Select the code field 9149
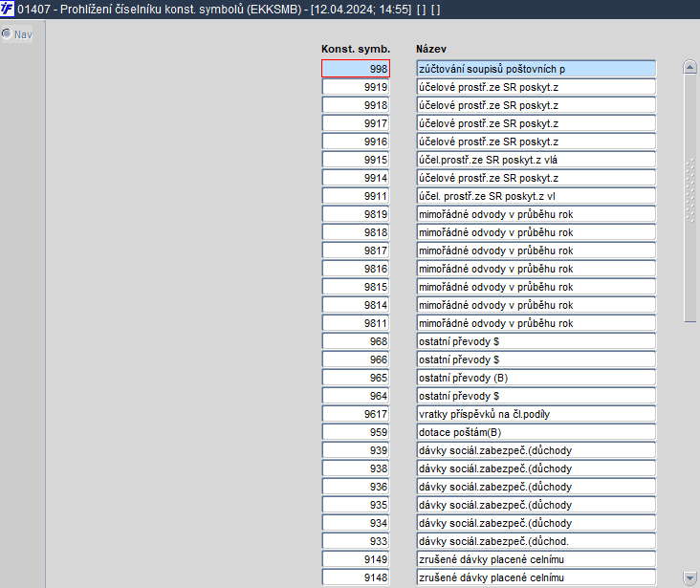 [356, 559]
